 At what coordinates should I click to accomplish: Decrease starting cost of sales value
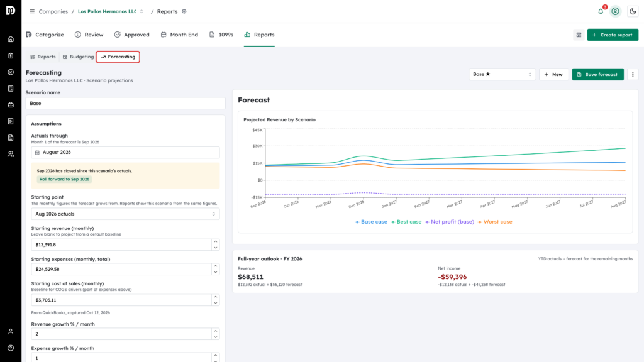tap(216, 303)
